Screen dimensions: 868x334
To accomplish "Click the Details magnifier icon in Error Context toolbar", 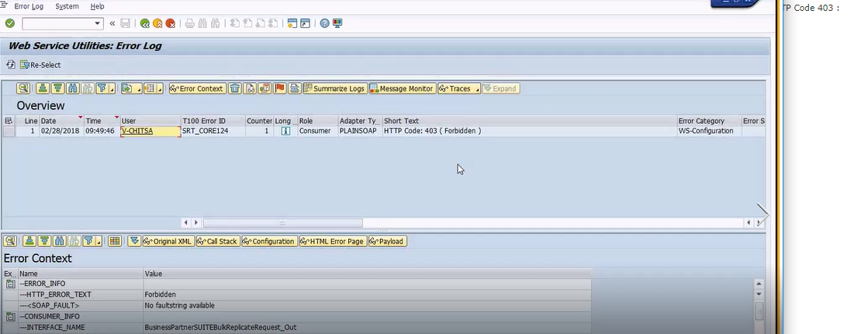I will [9, 242].
